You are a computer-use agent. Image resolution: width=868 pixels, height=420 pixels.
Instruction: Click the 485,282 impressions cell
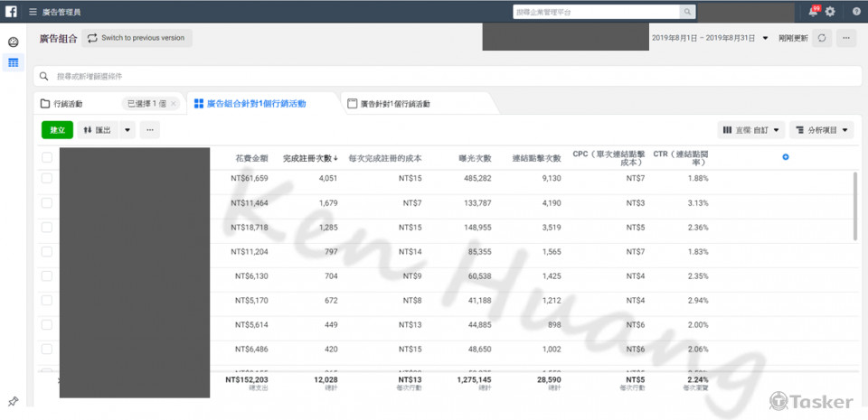point(476,179)
